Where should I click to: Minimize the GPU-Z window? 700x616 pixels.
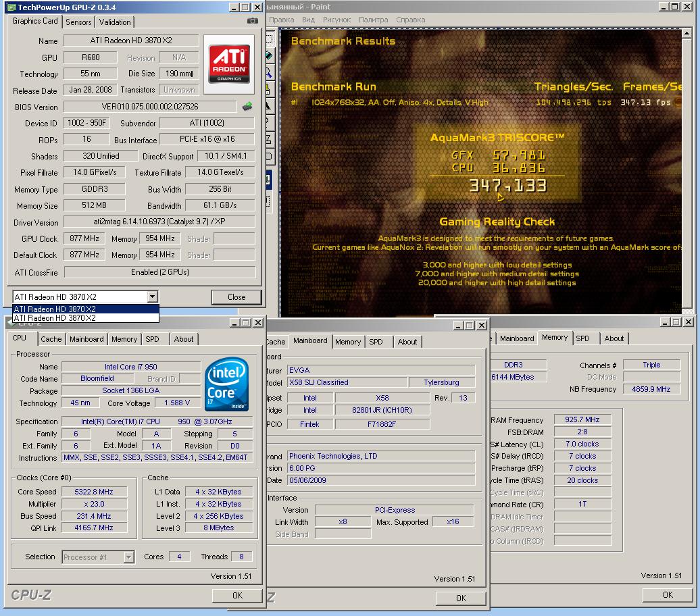(x=234, y=7)
